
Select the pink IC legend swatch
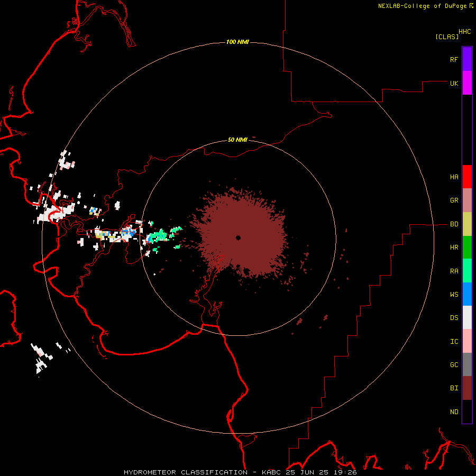(467, 341)
